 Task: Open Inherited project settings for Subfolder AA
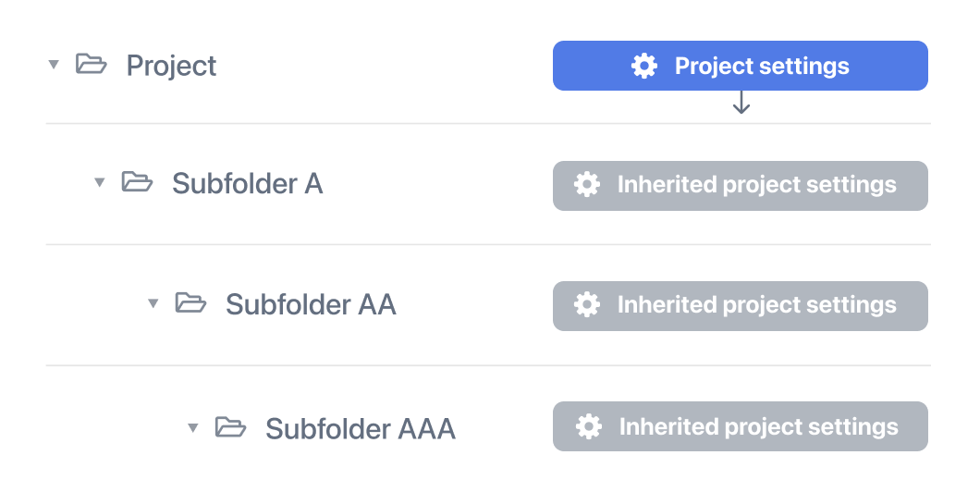[740, 306]
